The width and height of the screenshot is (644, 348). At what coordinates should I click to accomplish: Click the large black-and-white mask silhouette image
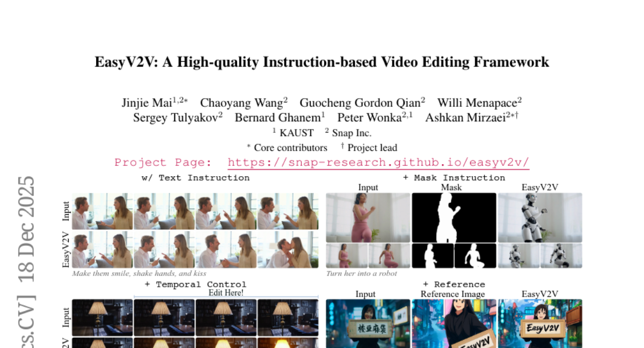pos(454,218)
